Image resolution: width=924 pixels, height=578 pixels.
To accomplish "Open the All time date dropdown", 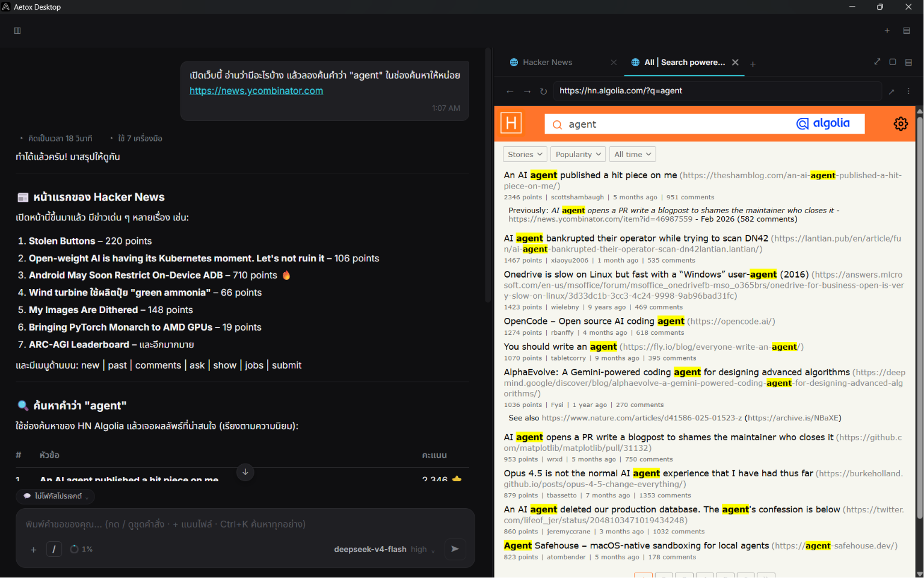I will 632,154.
